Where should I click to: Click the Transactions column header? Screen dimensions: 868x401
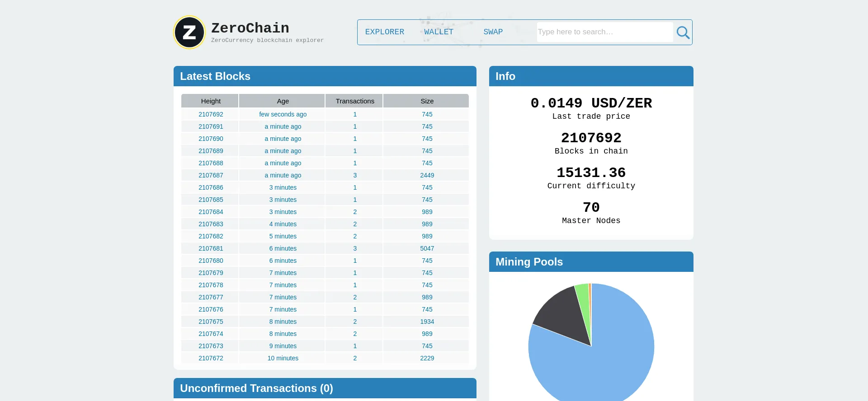coord(354,101)
